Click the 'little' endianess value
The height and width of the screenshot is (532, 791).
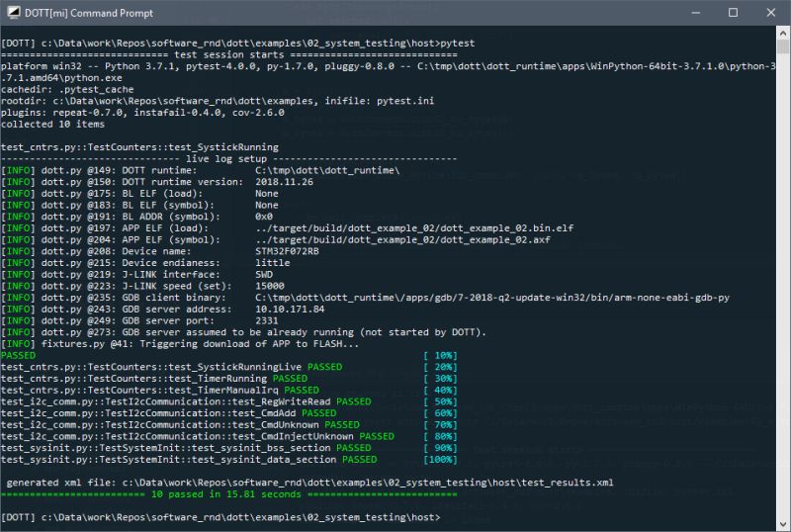(x=273, y=263)
